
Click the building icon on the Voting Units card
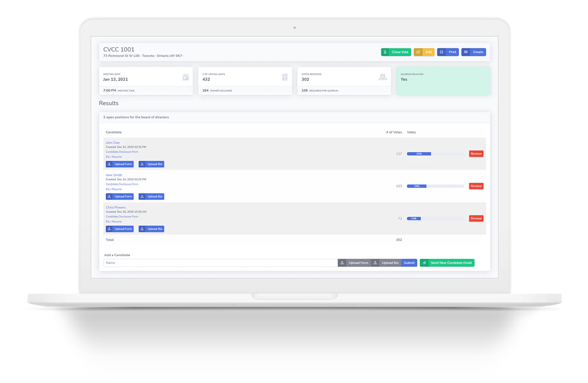click(284, 77)
